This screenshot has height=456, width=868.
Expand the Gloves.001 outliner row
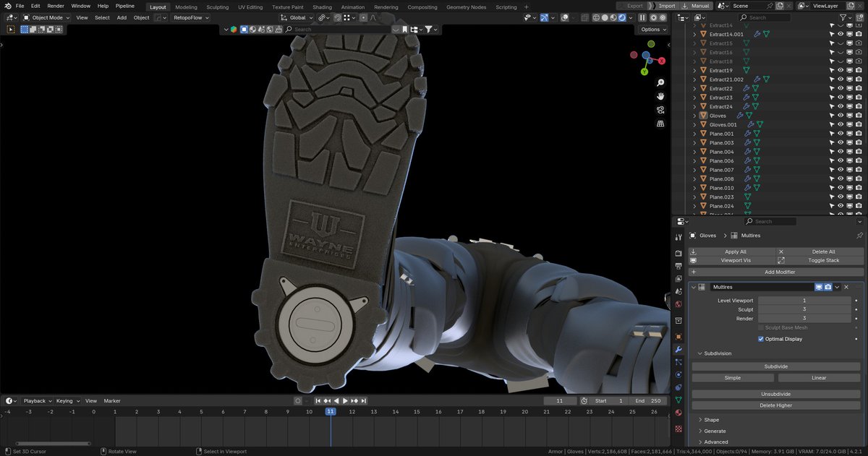[694, 124]
